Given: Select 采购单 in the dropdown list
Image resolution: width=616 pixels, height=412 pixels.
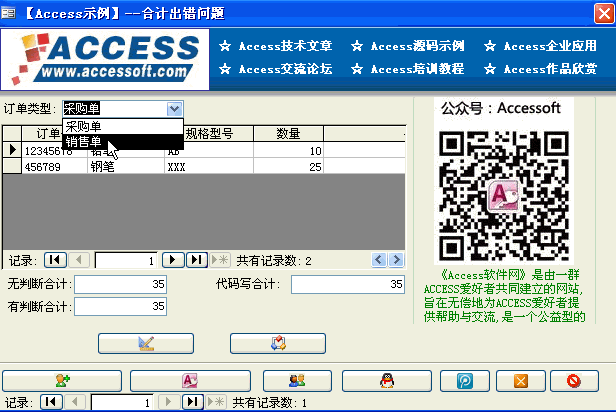Looking at the screenshot, I should click(123, 126).
